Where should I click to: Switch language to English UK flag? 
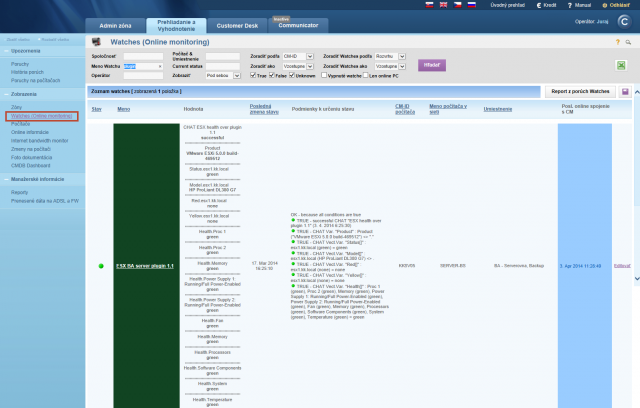[x=443, y=5]
